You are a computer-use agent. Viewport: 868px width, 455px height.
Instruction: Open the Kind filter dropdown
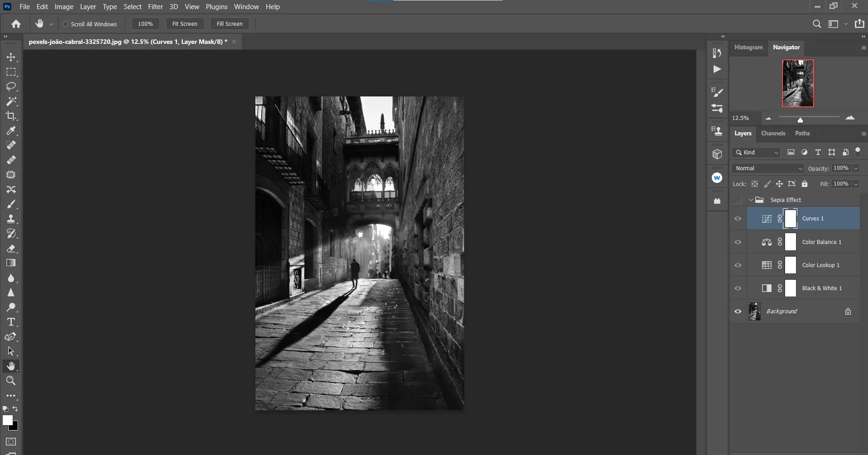pos(756,153)
